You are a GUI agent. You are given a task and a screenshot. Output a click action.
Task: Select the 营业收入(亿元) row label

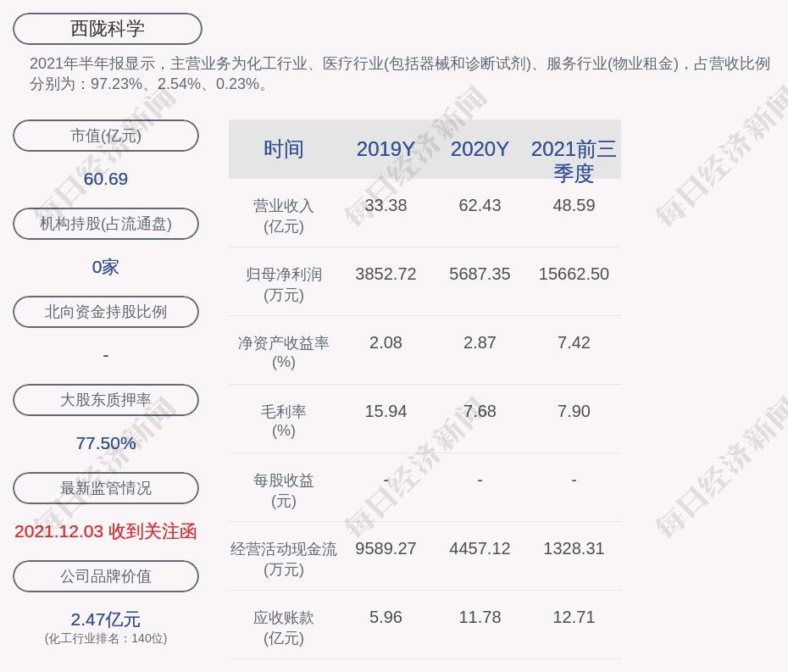pyautogui.click(x=284, y=216)
